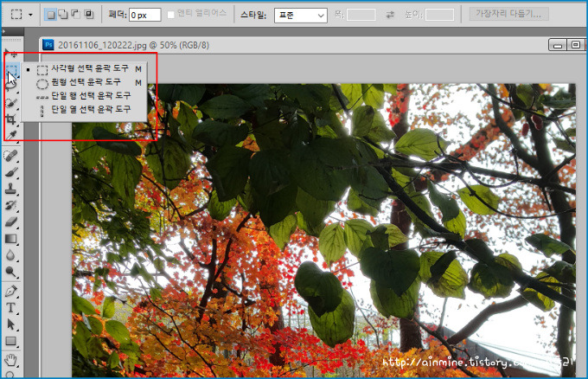Open the tool preset picker arrow
588x379 pixels.
coord(31,15)
